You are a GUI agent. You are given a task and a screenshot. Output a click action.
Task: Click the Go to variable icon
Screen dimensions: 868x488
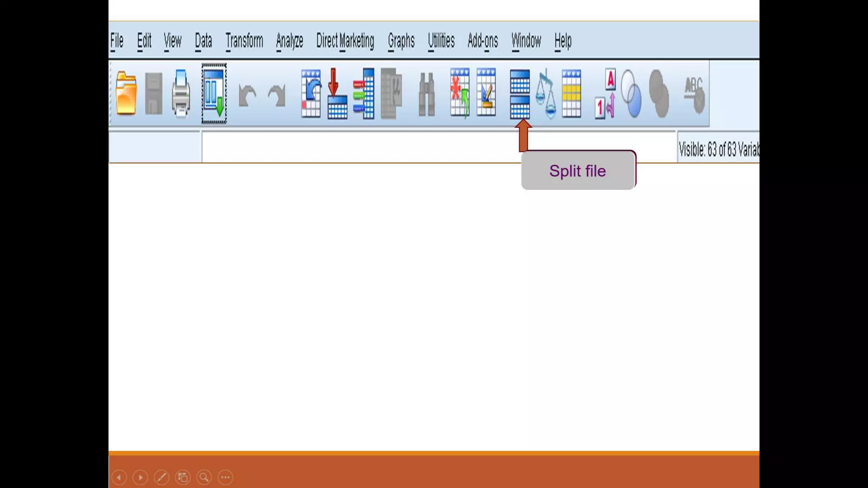(x=364, y=94)
